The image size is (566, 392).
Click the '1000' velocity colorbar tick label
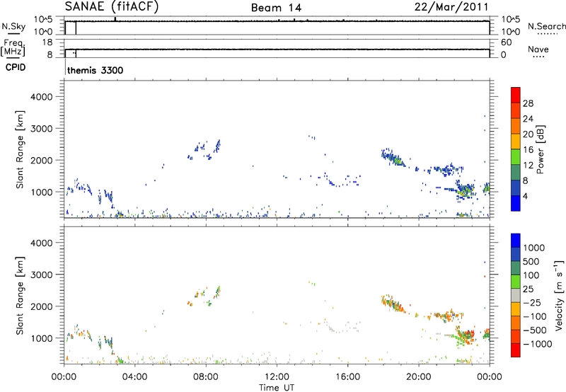tap(533, 248)
